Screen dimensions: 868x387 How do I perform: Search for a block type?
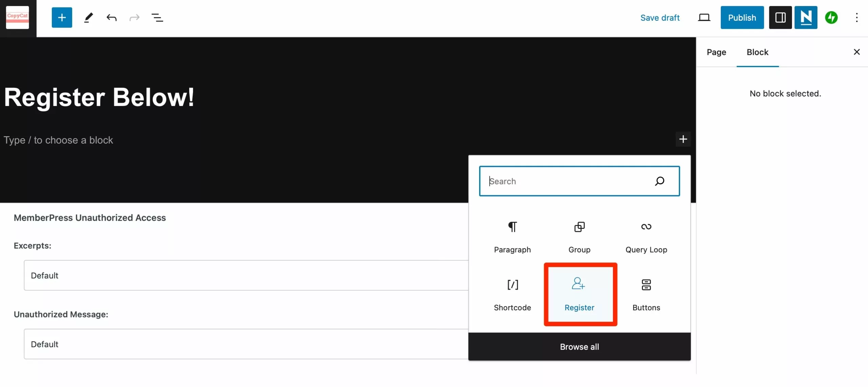coord(579,181)
